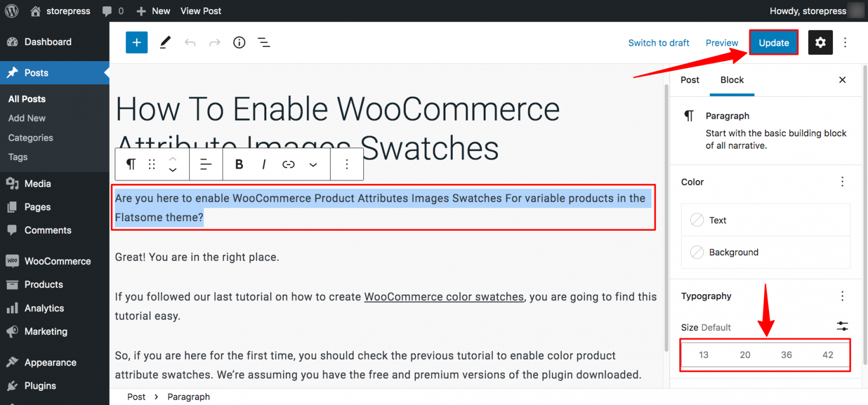The image size is (868, 405).
Task: Toggle the settings gear icon
Action: [821, 42]
